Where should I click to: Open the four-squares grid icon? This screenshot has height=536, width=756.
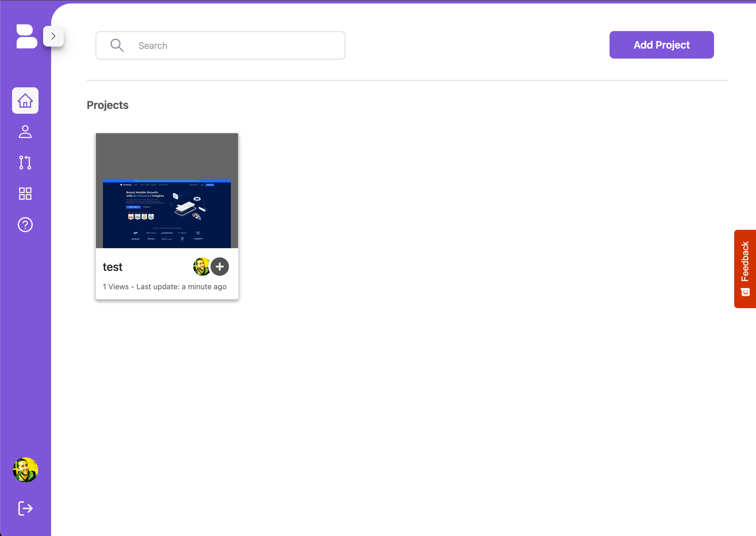click(x=25, y=194)
